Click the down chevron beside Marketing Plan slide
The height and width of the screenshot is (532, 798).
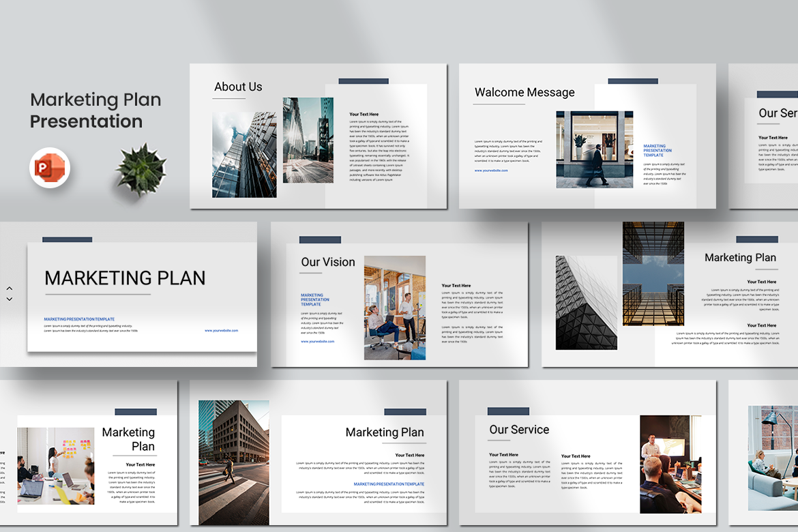[9, 299]
